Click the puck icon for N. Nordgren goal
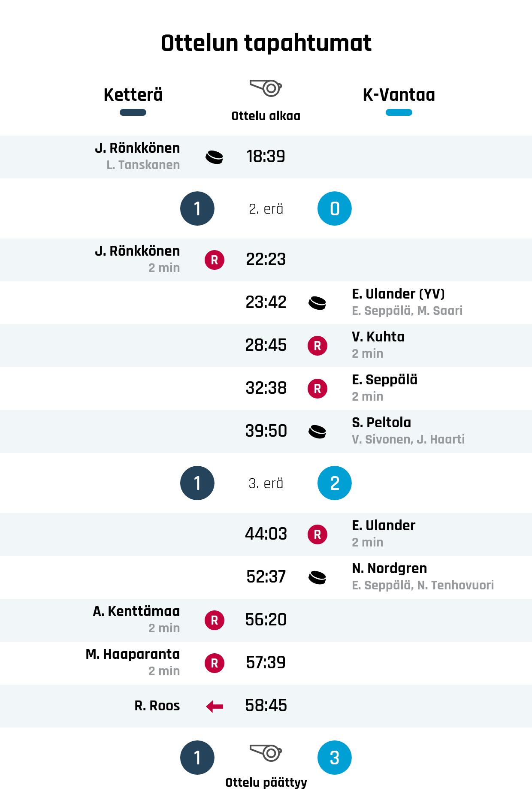The width and height of the screenshot is (532, 797). [x=317, y=577]
